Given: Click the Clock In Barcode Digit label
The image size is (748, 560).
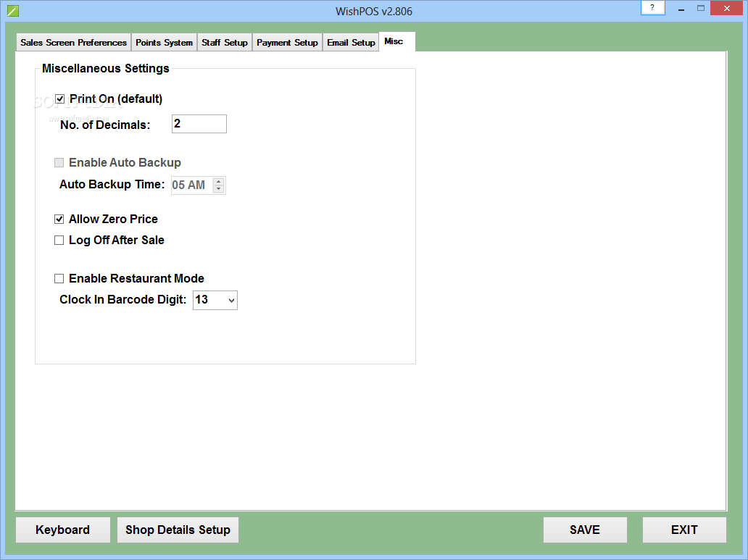Looking at the screenshot, I should (123, 299).
